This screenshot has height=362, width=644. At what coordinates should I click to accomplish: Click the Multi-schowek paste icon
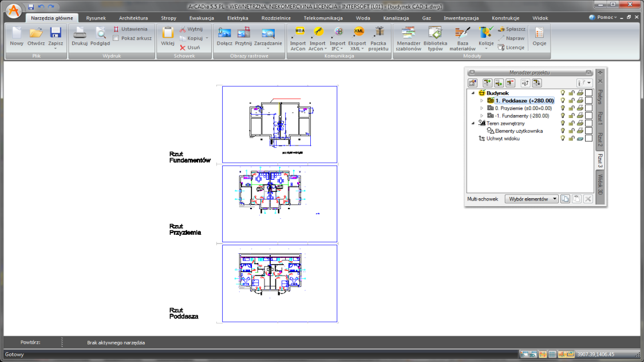(576, 199)
